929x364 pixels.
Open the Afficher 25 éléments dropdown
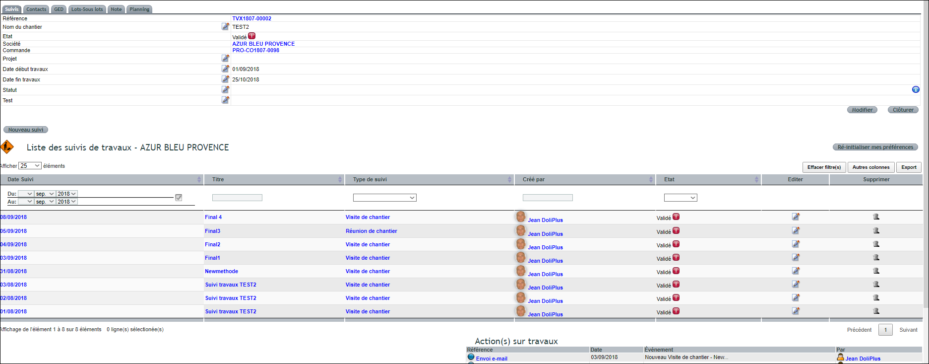30,165
